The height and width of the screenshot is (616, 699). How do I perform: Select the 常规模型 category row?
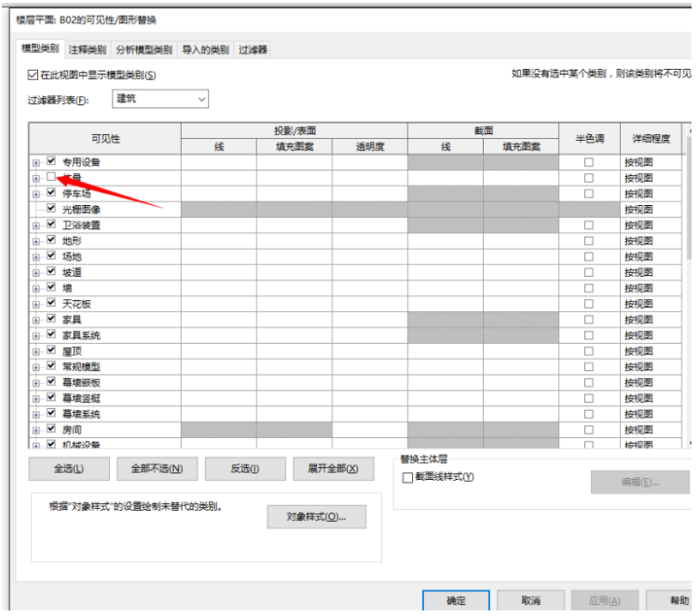(x=81, y=367)
